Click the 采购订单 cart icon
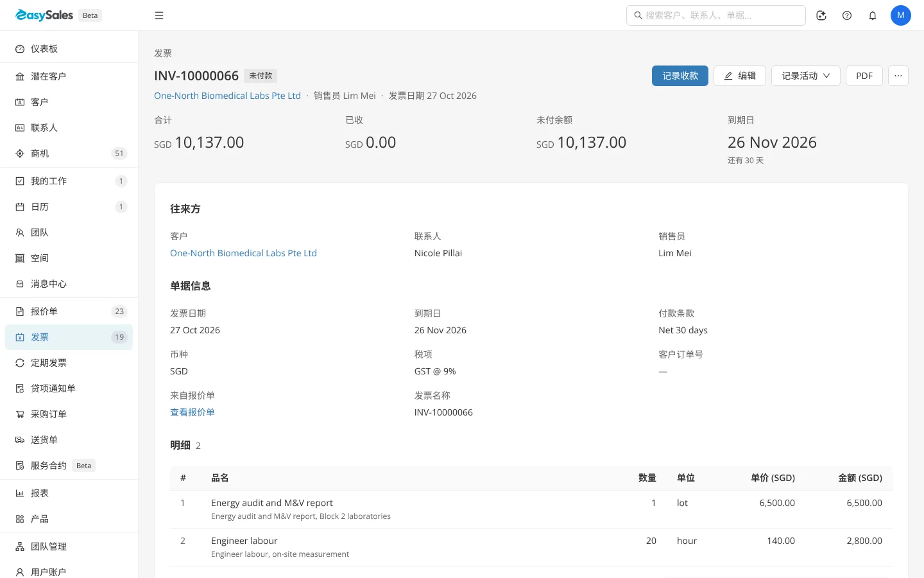 20,414
